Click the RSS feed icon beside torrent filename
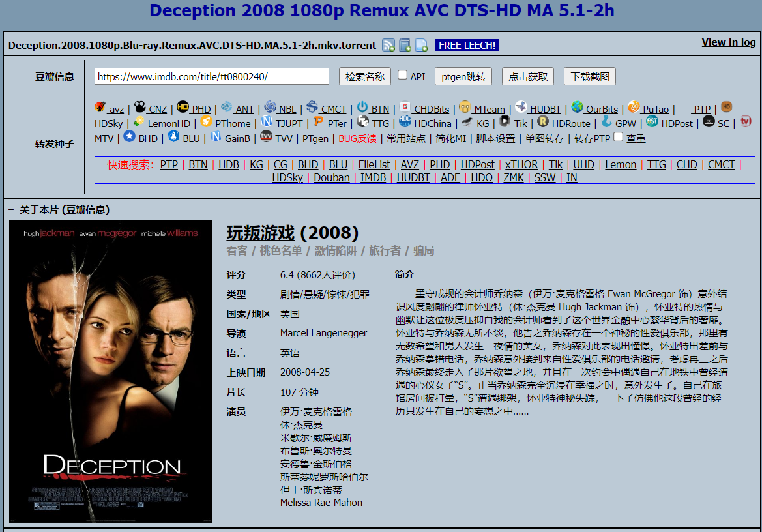 coord(388,45)
